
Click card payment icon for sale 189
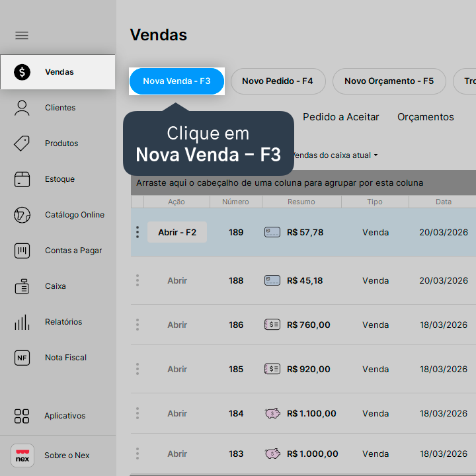click(x=272, y=232)
